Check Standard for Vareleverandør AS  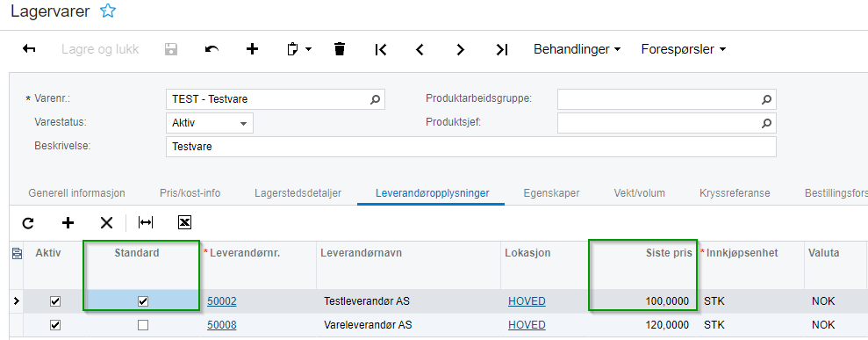[x=143, y=325]
